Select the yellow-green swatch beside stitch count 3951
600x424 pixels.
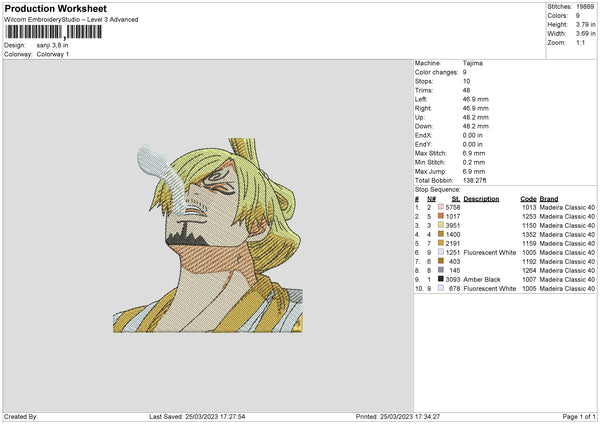click(441, 225)
